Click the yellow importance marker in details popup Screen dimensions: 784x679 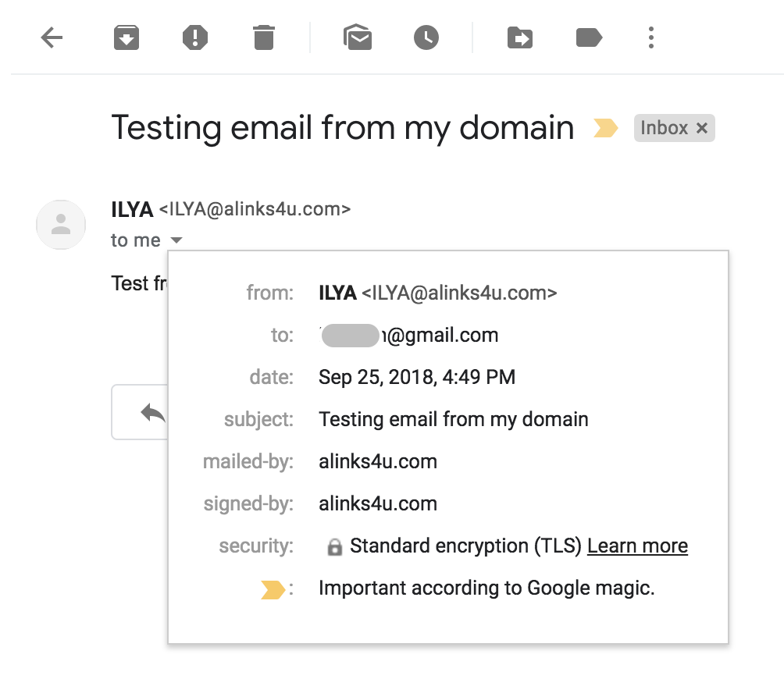pyautogui.click(x=273, y=588)
